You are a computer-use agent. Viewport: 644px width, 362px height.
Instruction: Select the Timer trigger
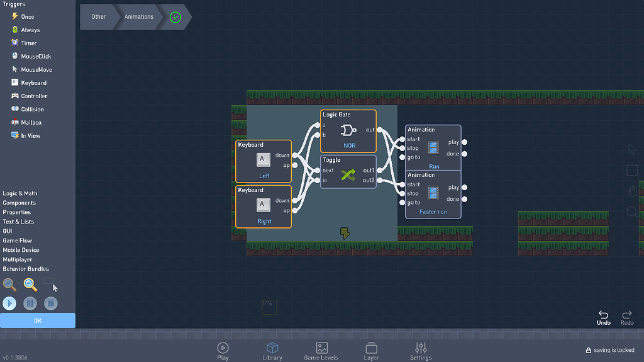click(24, 43)
